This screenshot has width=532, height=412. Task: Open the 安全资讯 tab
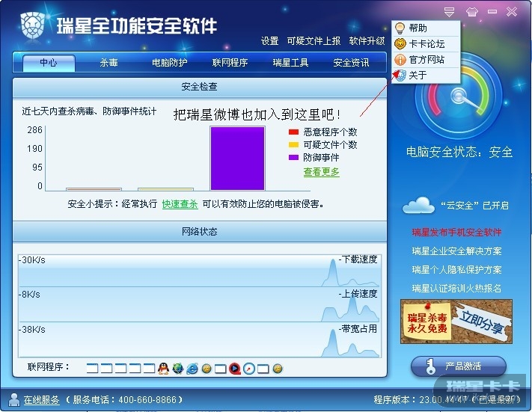coord(351,63)
